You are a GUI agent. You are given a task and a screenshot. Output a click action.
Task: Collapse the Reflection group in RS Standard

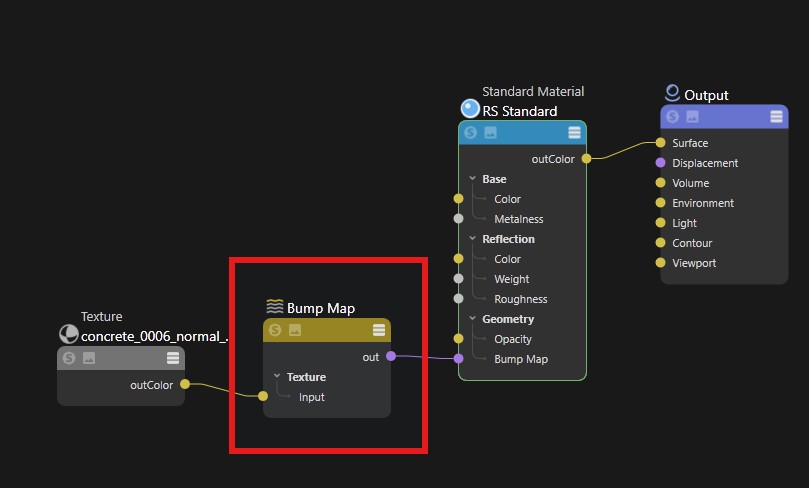click(x=473, y=238)
